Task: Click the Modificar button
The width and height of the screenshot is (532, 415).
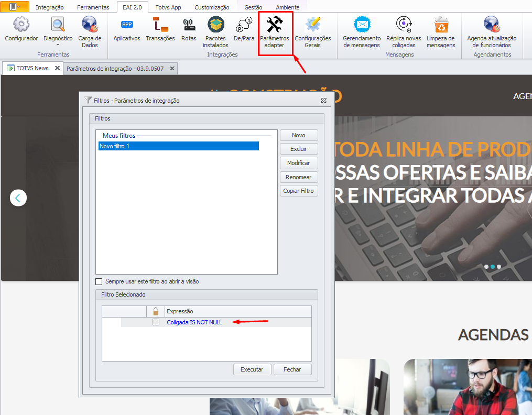Action: click(299, 163)
